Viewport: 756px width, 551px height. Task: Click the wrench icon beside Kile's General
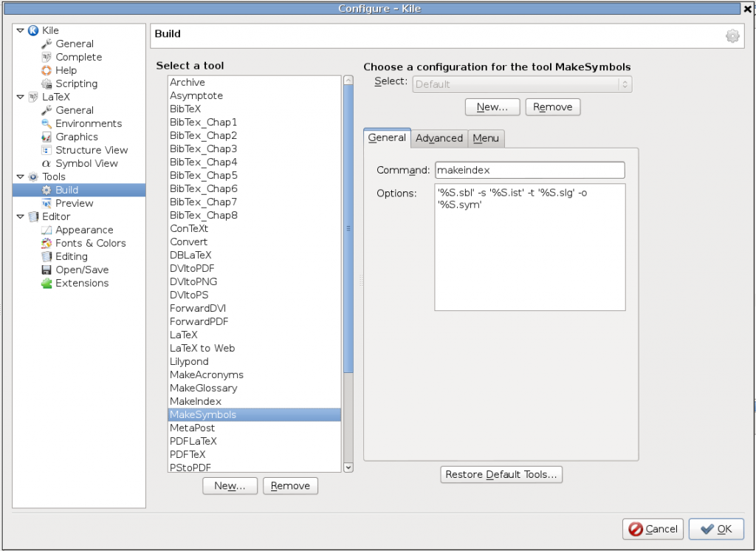click(x=47, y=44)
